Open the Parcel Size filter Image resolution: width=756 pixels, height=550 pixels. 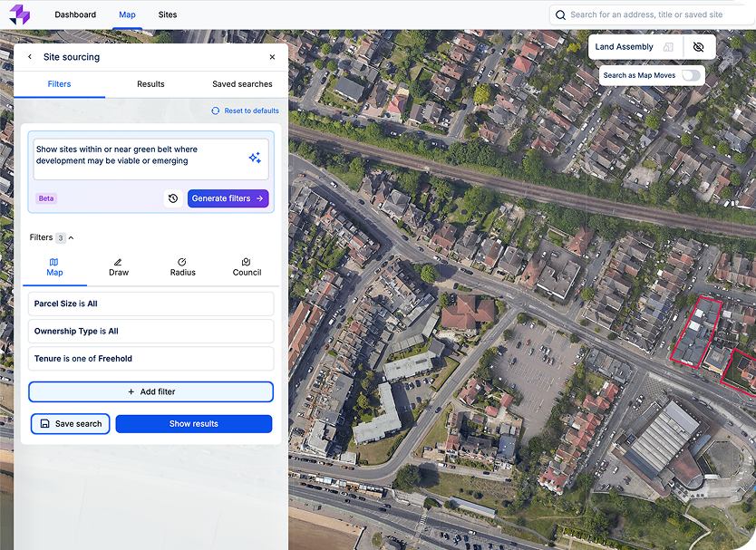coord(150,304)
